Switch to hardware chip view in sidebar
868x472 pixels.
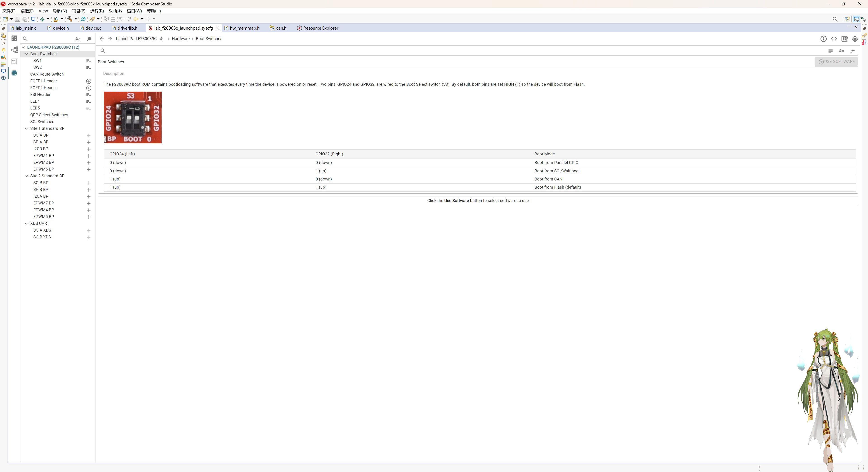coord(14,73)
